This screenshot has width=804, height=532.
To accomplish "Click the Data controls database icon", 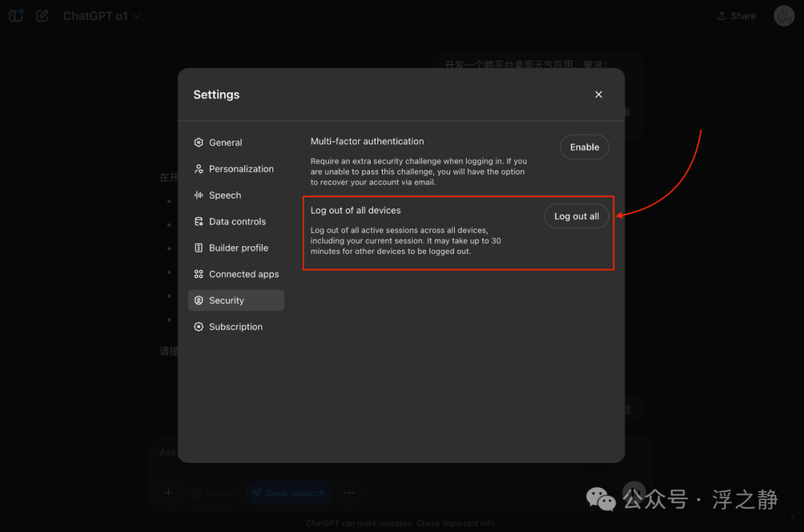I will point(199,222).
